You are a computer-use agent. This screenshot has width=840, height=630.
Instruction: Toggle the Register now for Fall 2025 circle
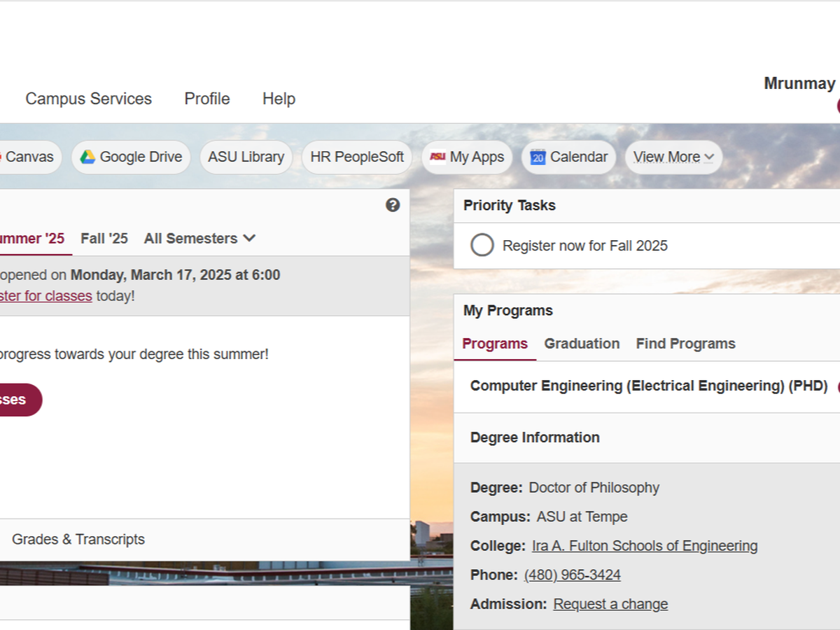482,246
